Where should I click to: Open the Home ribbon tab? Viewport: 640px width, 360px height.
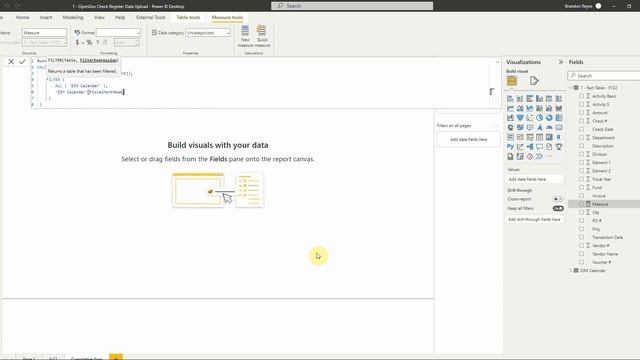click(22, 18)
